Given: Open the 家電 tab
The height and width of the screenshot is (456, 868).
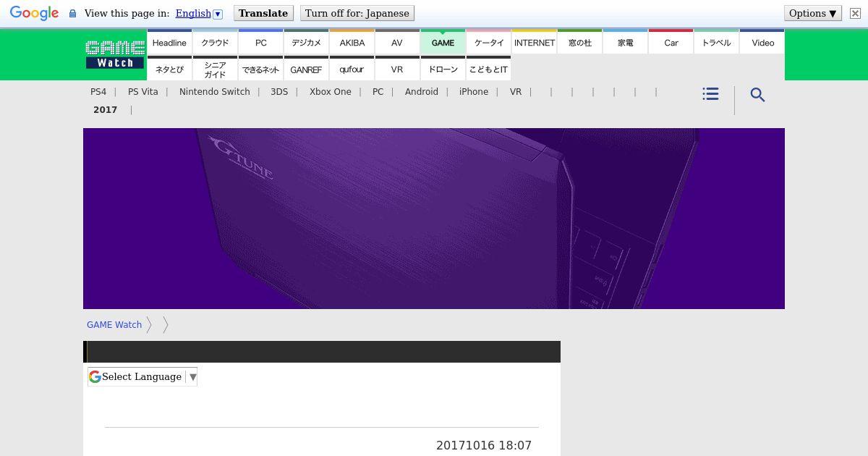Looking at the screenshot, I should (x=625, y=42).
